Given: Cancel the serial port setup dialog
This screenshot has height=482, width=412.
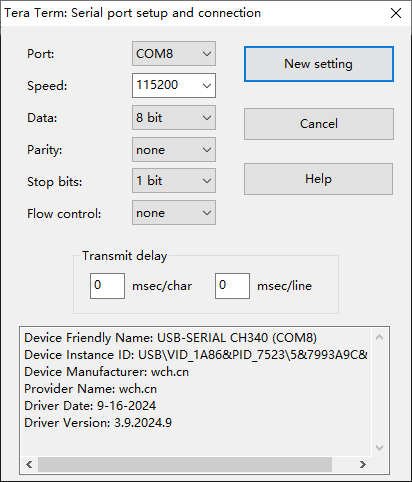Looking at the screenshot, I should tap(319, 124).
